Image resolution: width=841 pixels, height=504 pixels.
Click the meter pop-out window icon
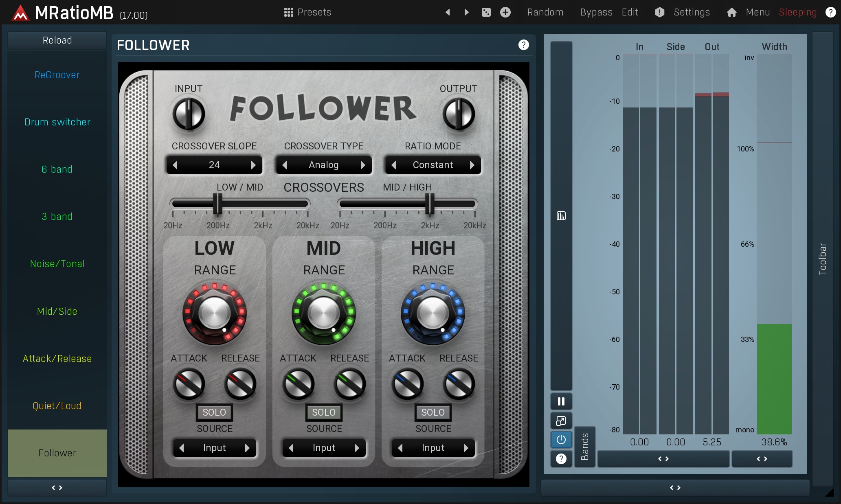[x=561, y=421]
